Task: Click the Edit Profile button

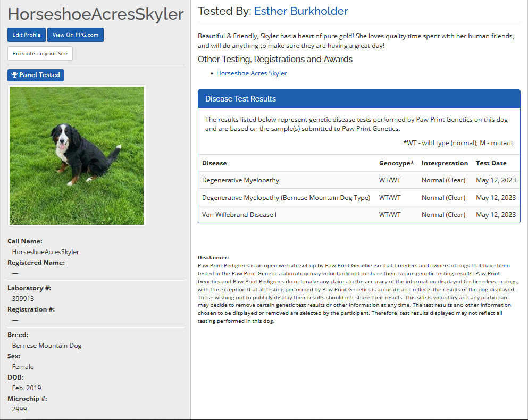Action: [x=27, y=35]
